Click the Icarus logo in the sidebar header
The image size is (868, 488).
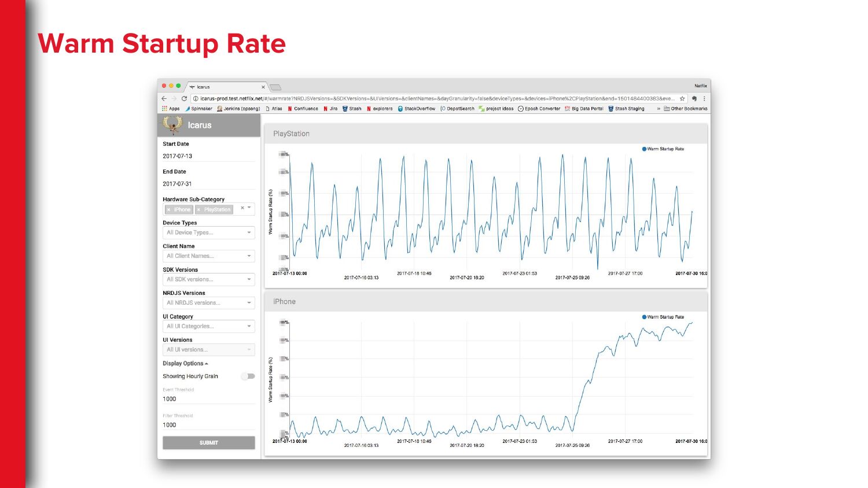click(x=172, y=125)
